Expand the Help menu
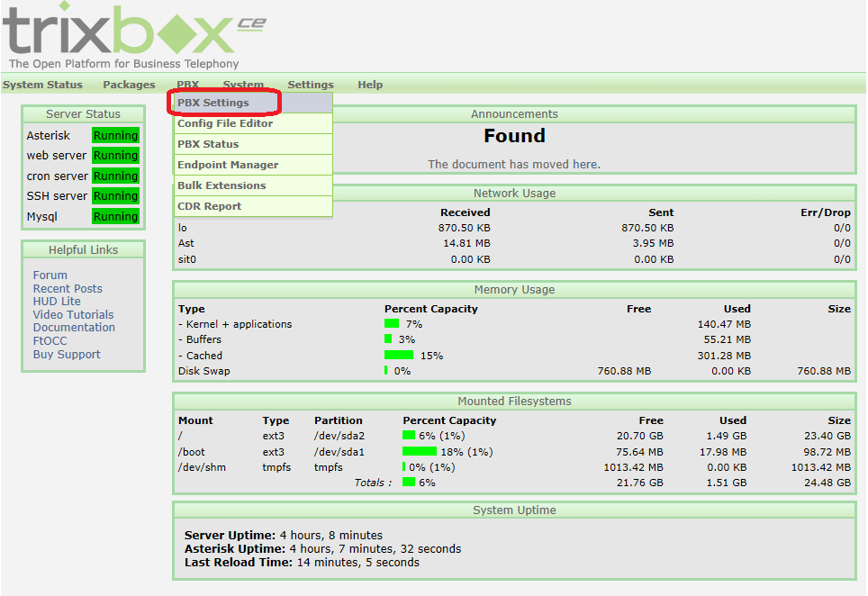The width and height of the screenshot is (868, 596). coord(370,85)
